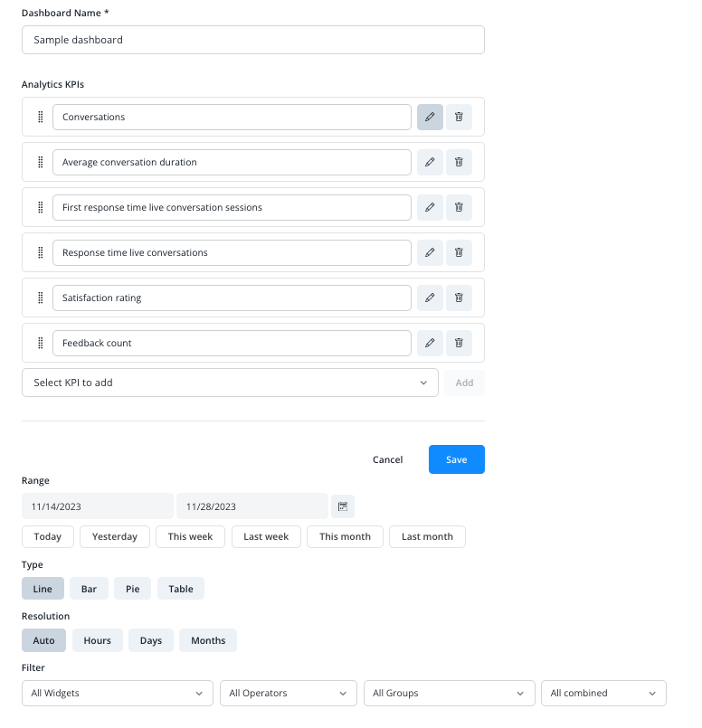
Task: Select the Bar chart type
Action: 89,589
